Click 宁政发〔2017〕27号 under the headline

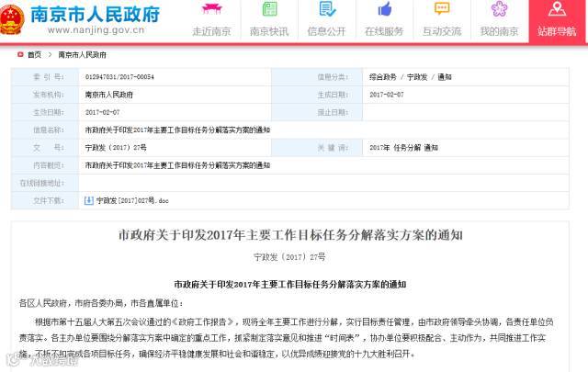(290, 257)
